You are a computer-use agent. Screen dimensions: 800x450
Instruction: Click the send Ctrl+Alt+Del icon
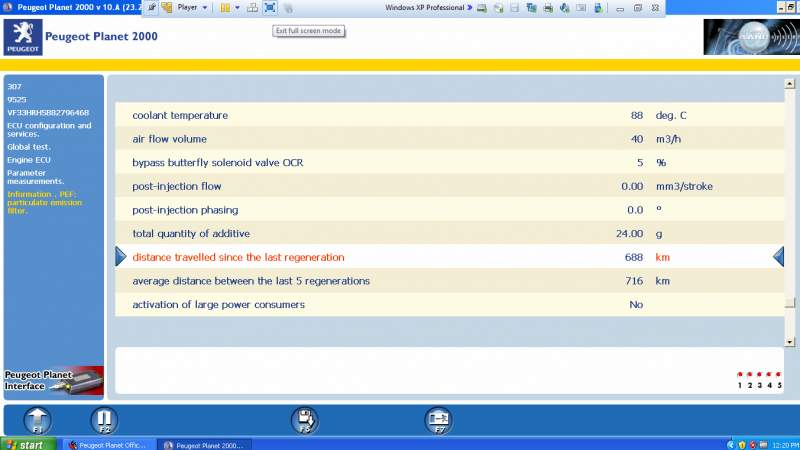[252, 8]
